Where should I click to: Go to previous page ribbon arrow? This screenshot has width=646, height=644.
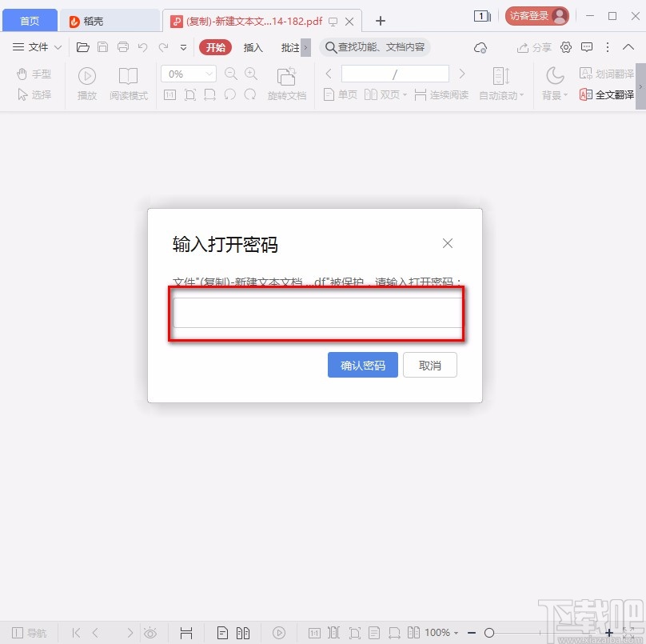(329, 74)
